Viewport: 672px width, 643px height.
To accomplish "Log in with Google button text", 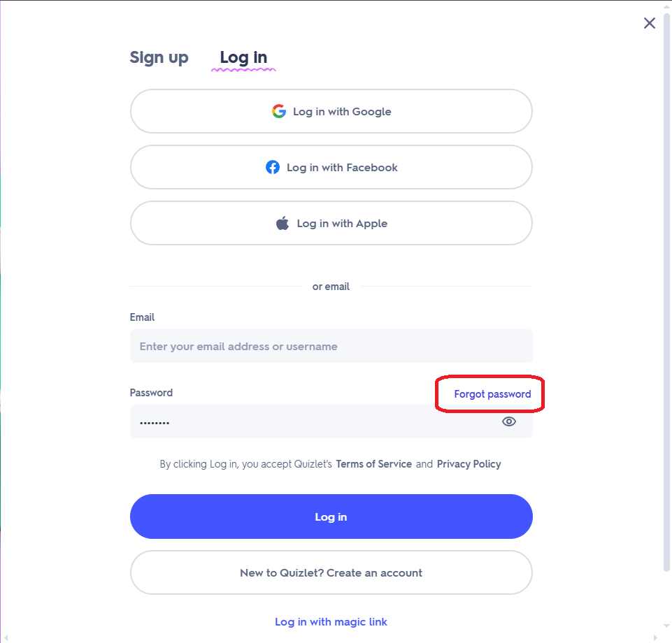I will pyautogui.click(x=342, y=111).
